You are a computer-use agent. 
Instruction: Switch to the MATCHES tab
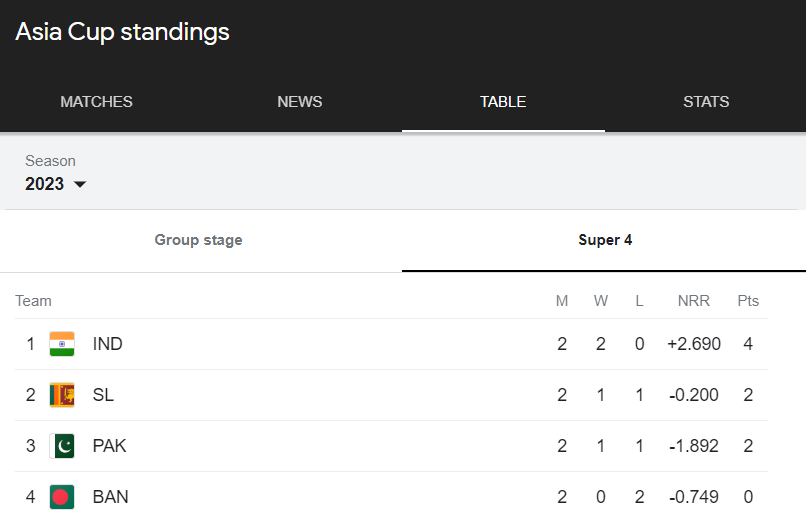point(97,102)
